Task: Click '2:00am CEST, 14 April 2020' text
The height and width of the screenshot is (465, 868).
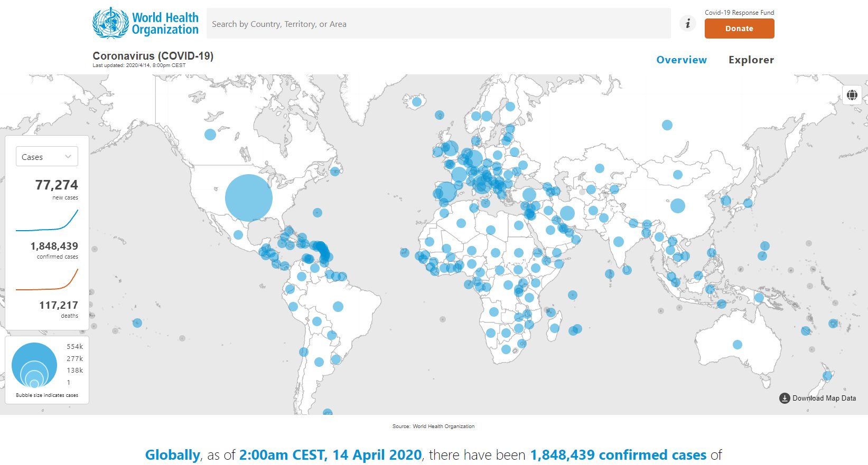Action: tap(331, 455)
